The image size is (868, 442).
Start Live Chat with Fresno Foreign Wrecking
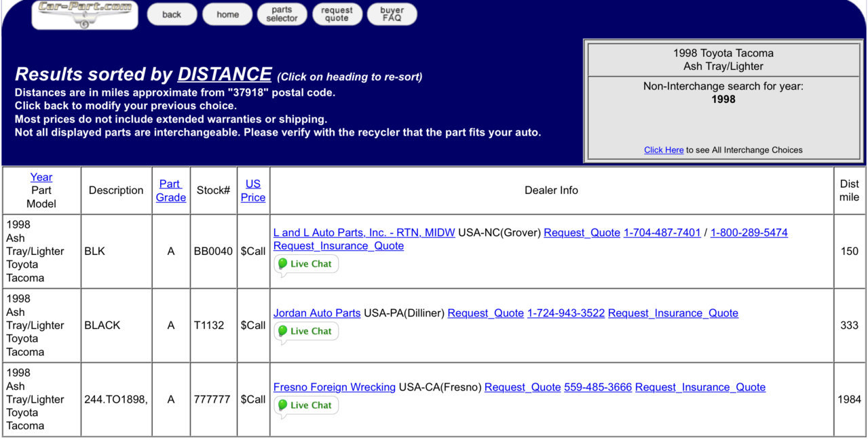pyautogui.click(x=306, y=405)
